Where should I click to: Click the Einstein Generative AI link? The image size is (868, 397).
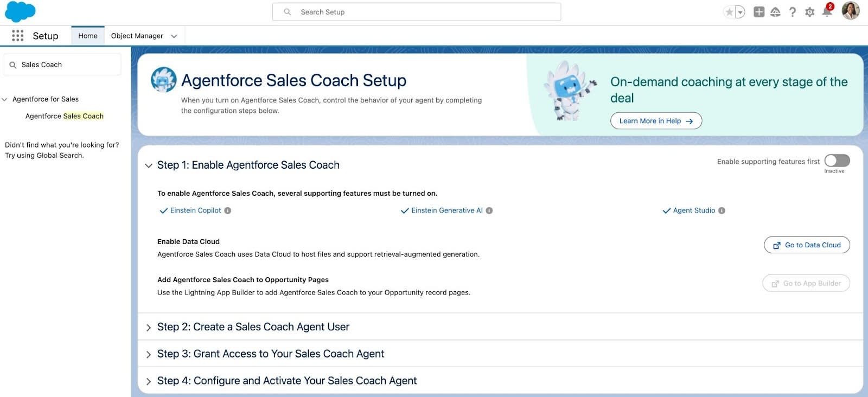click(x=447, y=210)
